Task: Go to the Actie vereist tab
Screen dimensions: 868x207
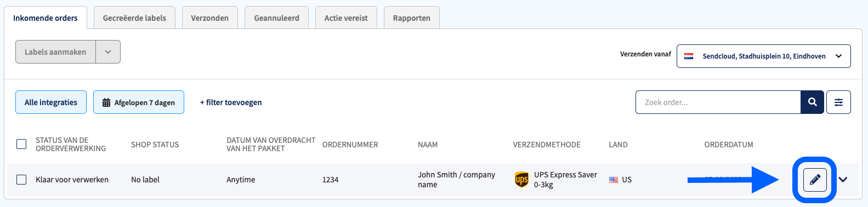Action: (x=346, y=18)
